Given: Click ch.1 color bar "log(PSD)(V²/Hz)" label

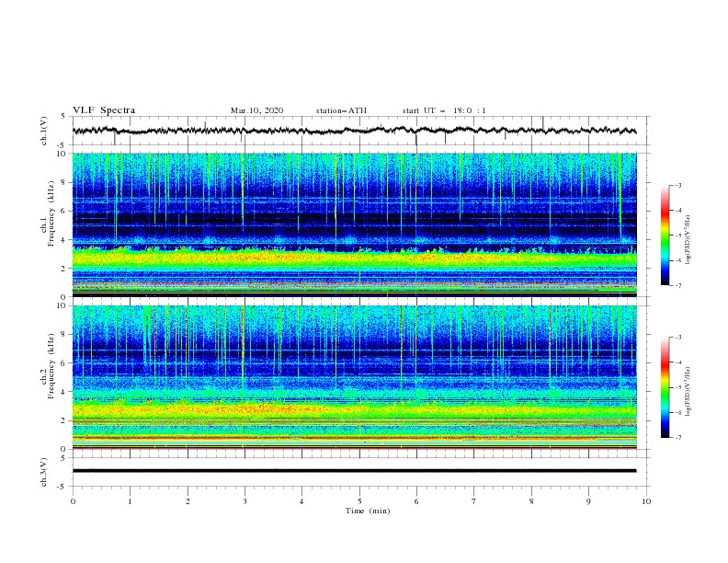Looking at the screenshot, I should (x=689, y=240).
